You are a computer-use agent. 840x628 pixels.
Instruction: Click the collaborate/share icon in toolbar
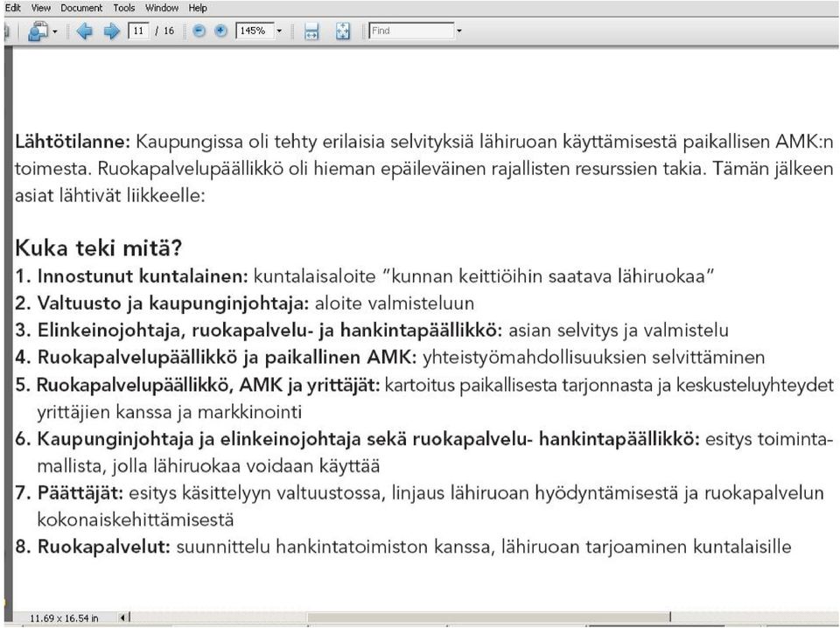click(38, 31)
